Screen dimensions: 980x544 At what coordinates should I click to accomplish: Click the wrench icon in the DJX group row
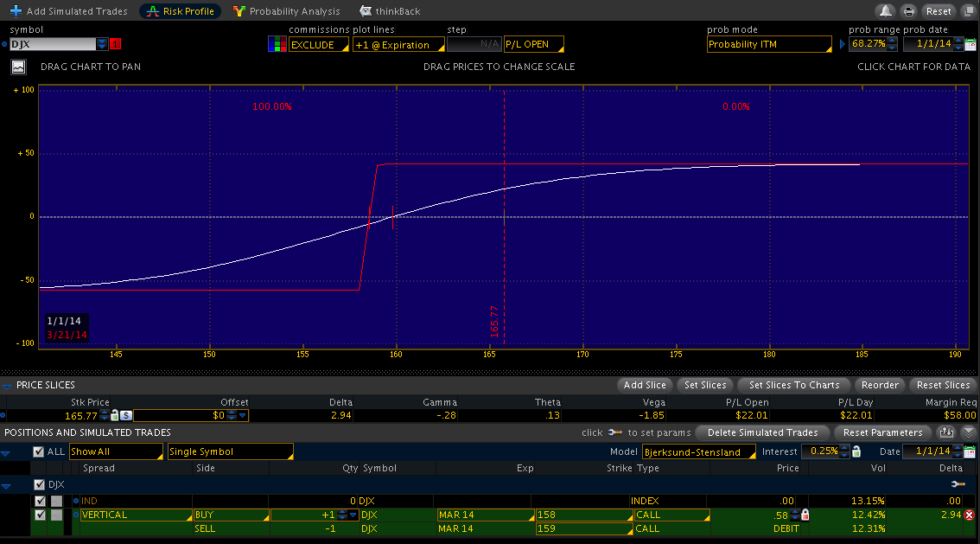click(958, 484)
